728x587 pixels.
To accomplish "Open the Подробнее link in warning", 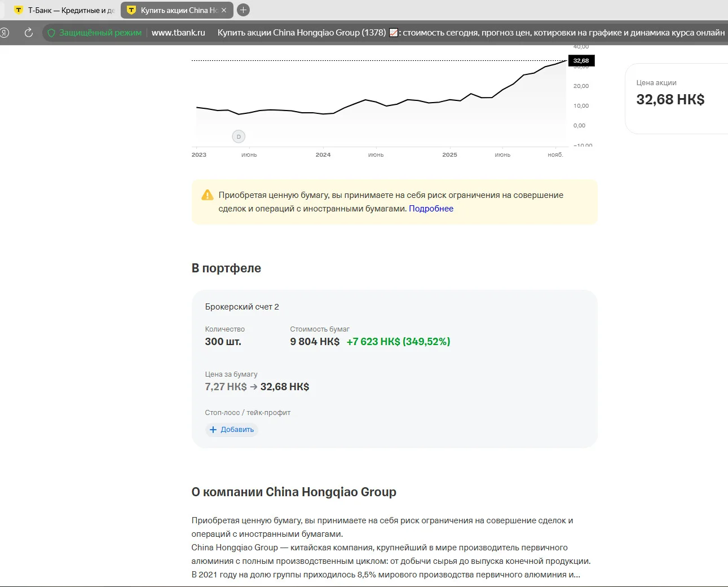I will tap(431, 209).
